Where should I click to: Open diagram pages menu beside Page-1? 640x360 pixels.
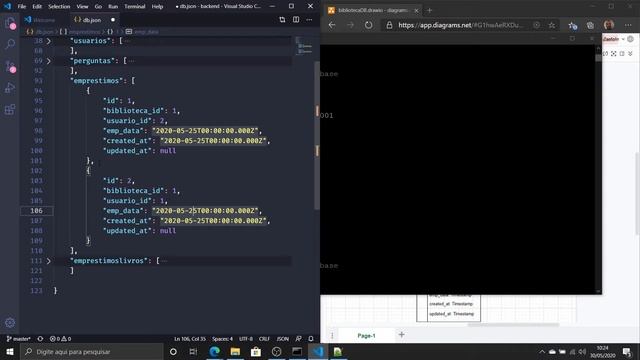coord(332,336)
